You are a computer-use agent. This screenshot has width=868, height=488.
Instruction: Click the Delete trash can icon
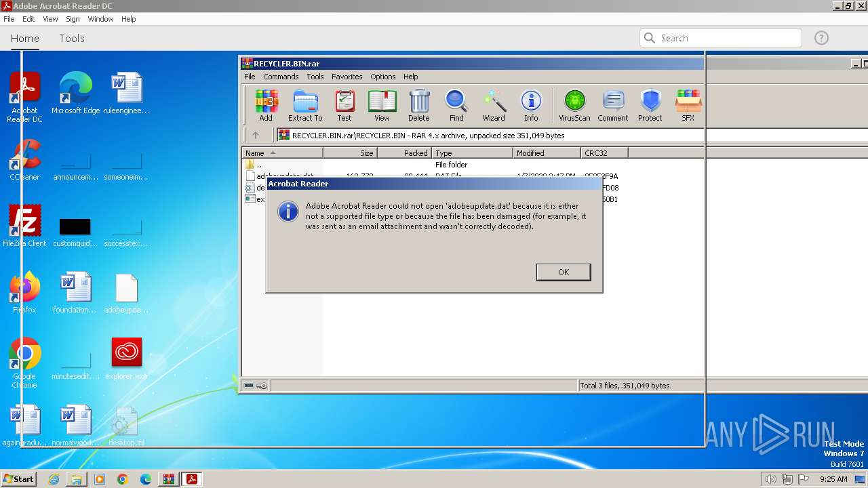click(418, 106)
